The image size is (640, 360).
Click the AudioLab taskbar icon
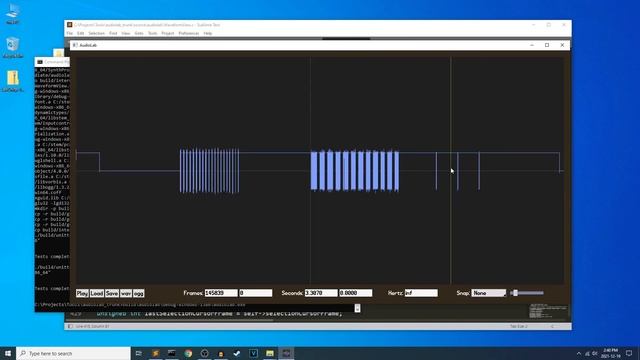coord(286,353)
